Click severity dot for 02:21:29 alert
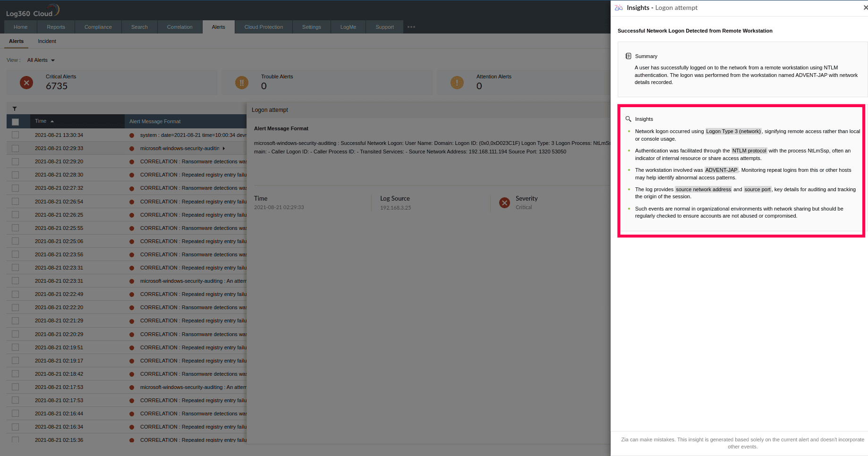 point(132,321)
